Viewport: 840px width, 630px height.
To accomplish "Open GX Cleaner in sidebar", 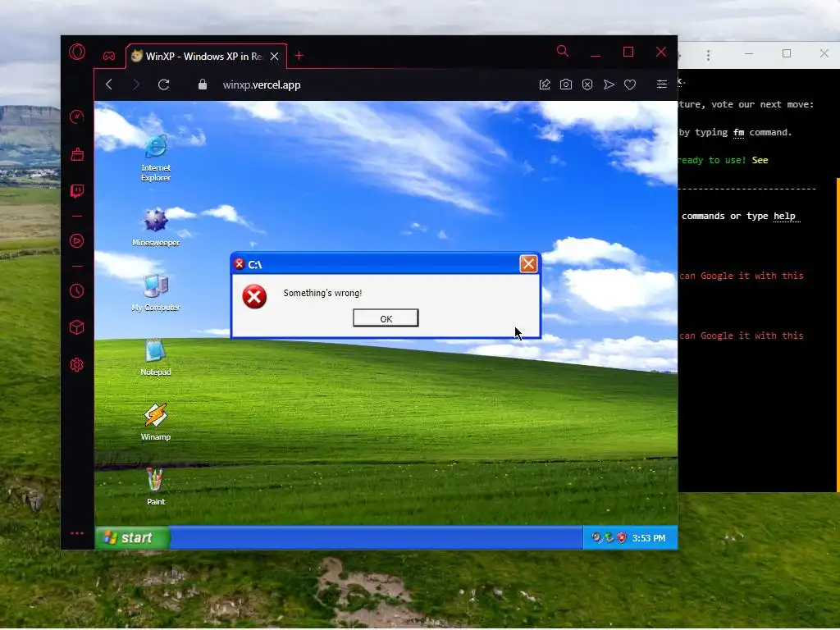I will click(77, 155).
